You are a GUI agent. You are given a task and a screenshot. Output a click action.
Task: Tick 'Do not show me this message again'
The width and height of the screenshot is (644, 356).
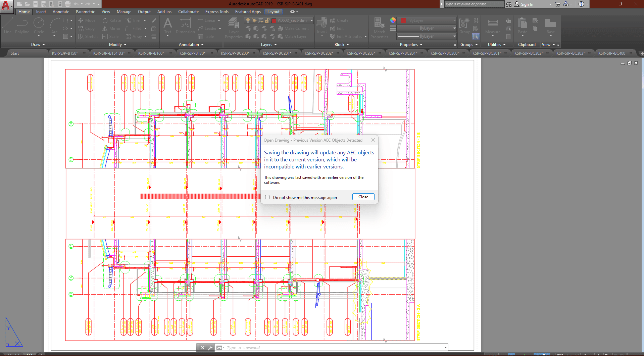pos(267,197)
